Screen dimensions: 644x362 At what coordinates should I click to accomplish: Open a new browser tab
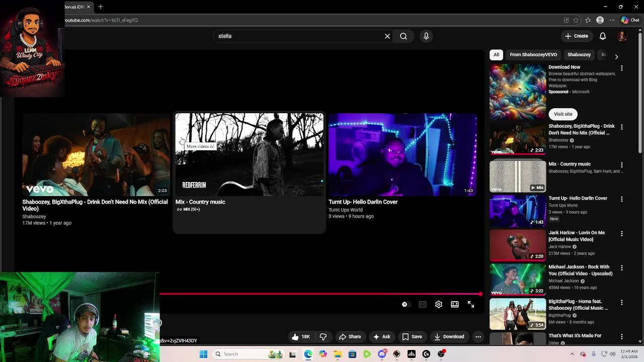click(x=101, y=7)
